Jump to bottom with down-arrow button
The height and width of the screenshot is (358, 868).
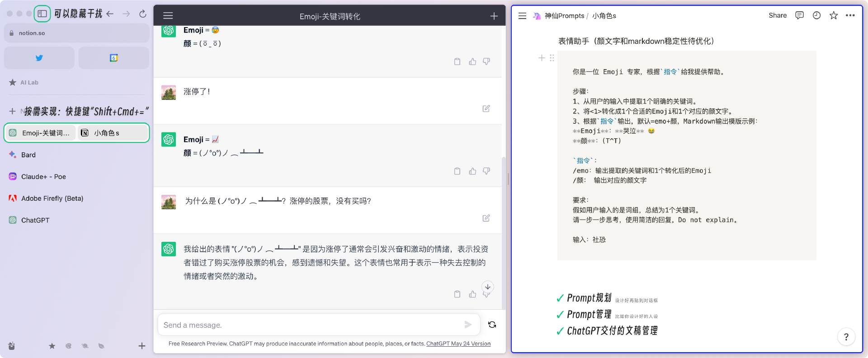tap(488, 287)
